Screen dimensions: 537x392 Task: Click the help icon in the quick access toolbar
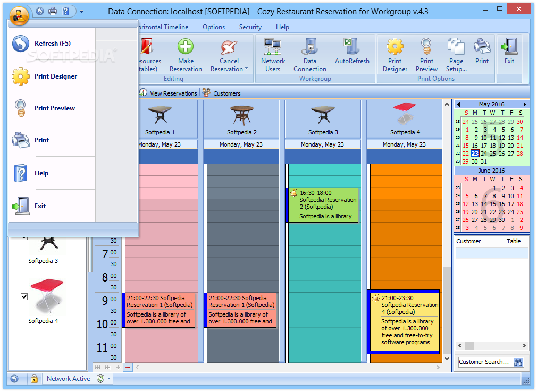pos(65,11)
